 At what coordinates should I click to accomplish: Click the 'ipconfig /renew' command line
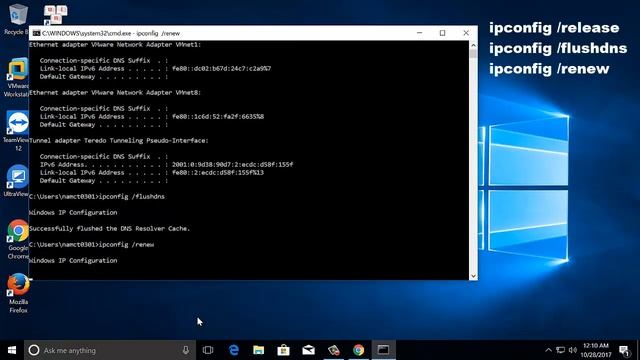coord(91,244)
